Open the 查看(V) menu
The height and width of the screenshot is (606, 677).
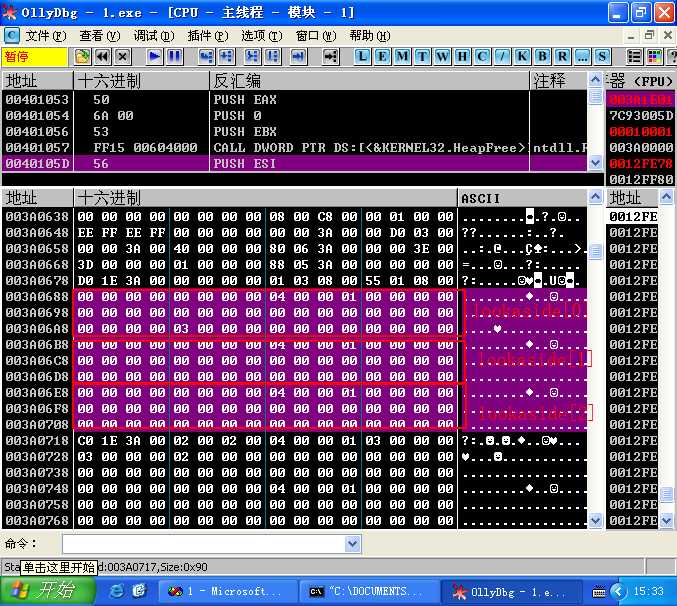tap(100, 35)
